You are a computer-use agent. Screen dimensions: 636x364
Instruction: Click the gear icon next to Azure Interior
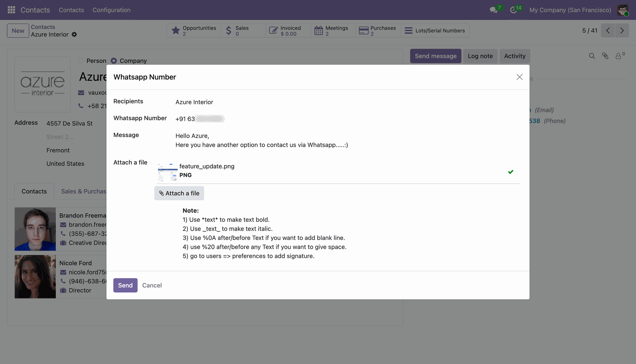pyautogui.click(x=74, y=34)
